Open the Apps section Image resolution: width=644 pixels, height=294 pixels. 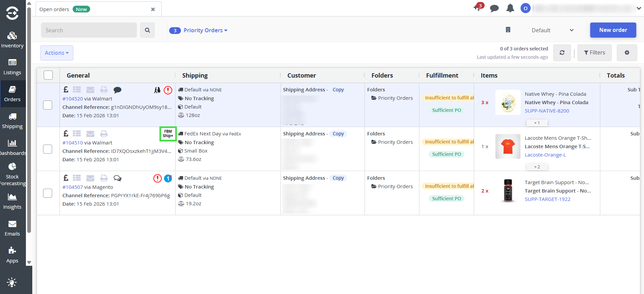coord(12,255)
